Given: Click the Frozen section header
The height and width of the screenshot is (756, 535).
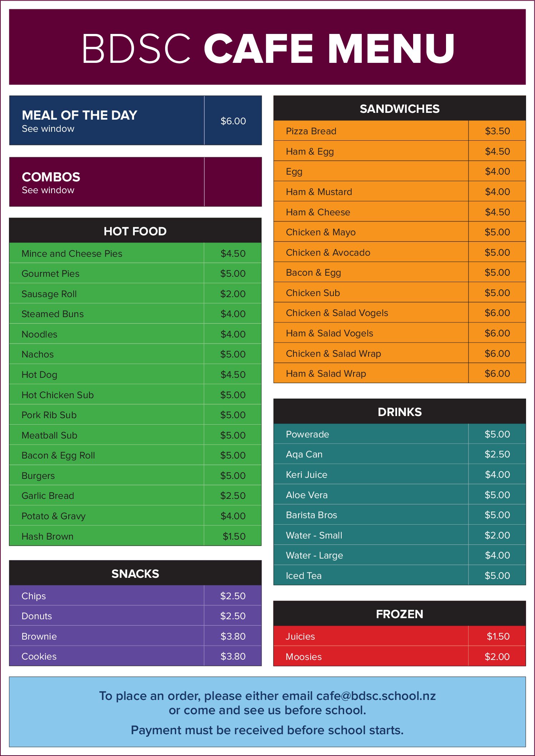Looking at the screenshot, I should pyautogui.click(x=399, y=614).
